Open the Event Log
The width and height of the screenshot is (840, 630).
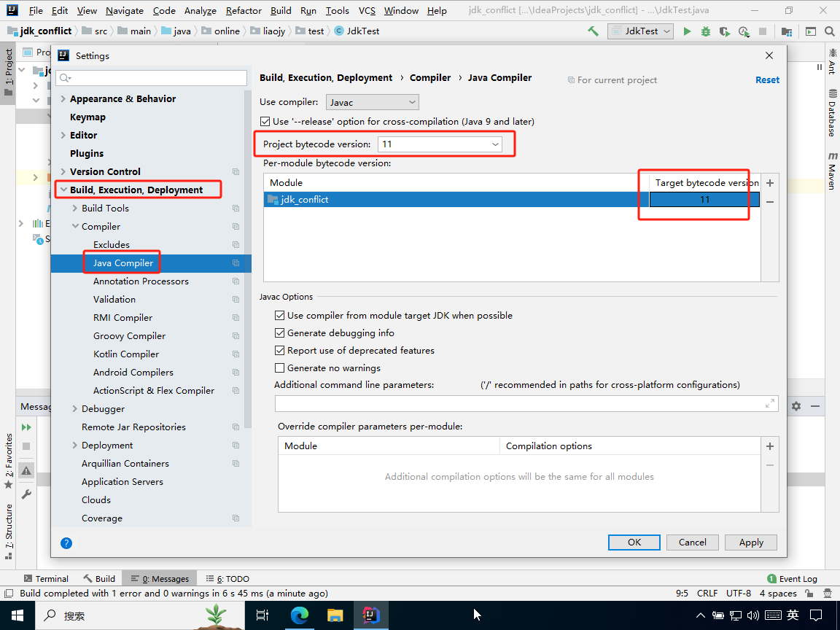point(793,578)
